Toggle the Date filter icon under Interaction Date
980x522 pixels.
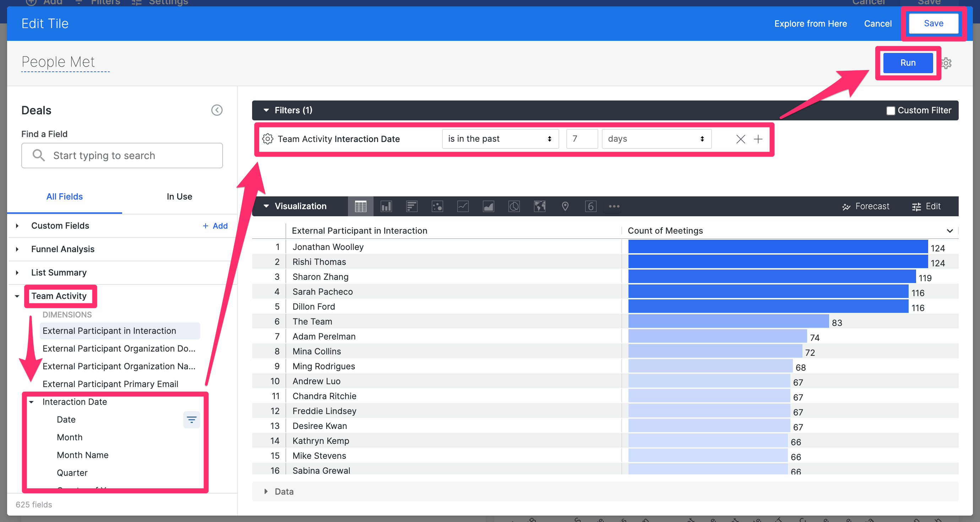[191, 419]
